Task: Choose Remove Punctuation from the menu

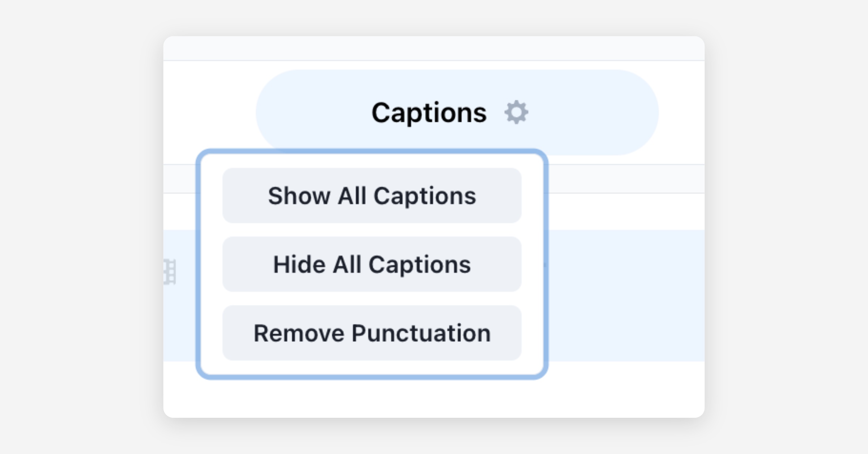Action: [372, 333]
